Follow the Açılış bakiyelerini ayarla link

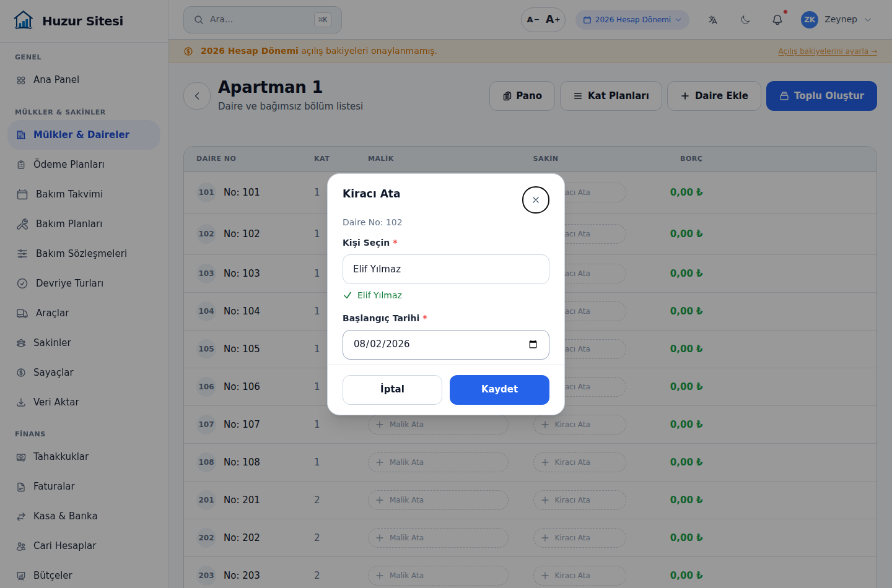coord(828,51)
